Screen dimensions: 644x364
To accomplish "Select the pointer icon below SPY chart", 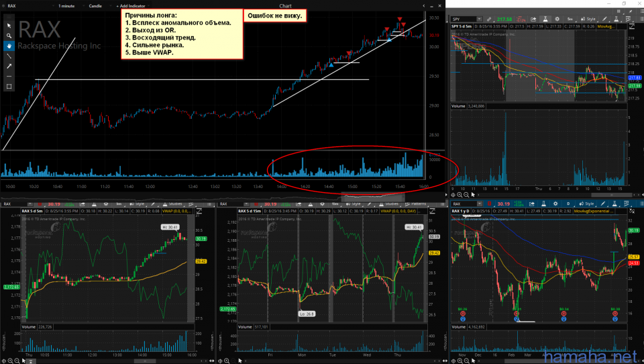I will point(473,195).
